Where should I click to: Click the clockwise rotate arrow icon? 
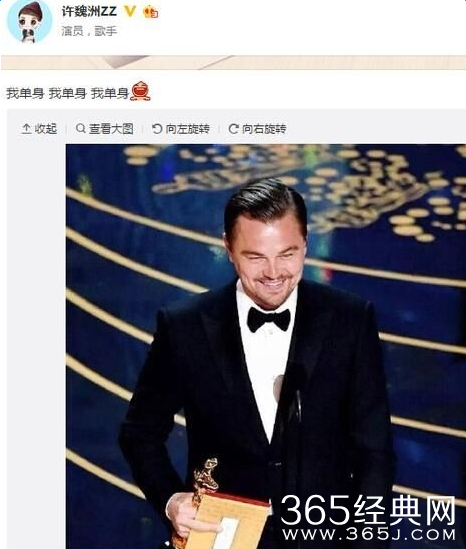click(233, 128)
